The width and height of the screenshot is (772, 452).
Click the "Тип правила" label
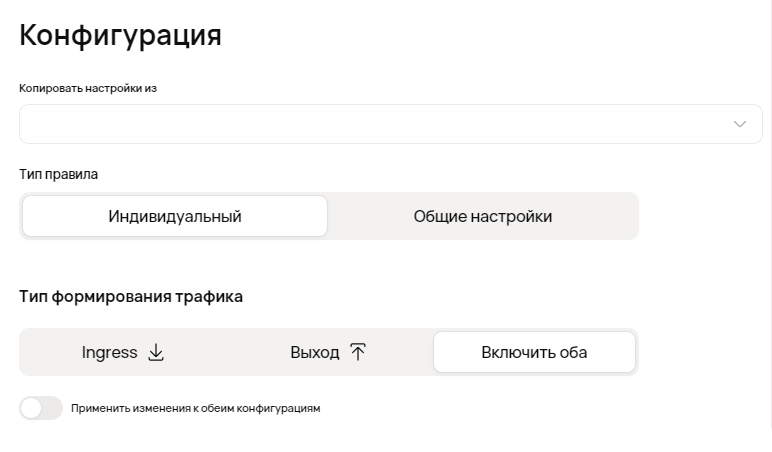[x=59, y=174]
